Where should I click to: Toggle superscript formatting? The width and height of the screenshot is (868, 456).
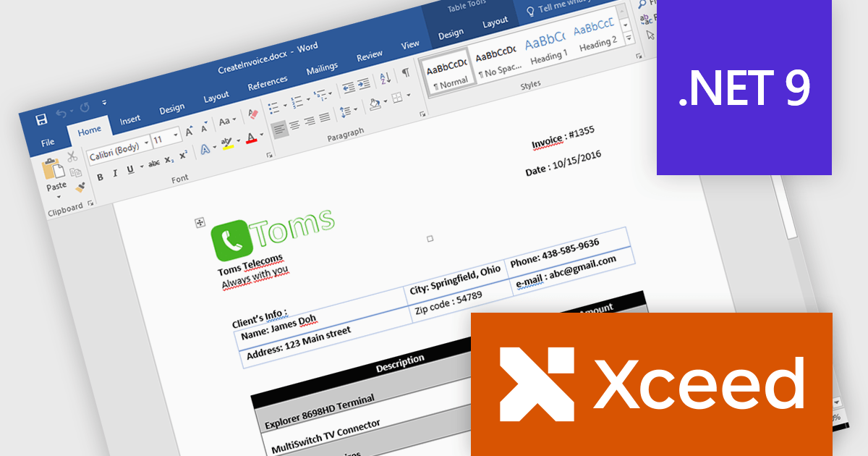point(183,155)
